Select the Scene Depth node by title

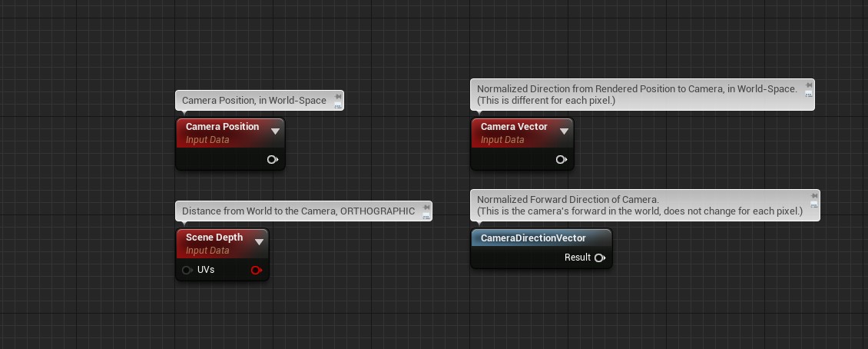(214, 238)
